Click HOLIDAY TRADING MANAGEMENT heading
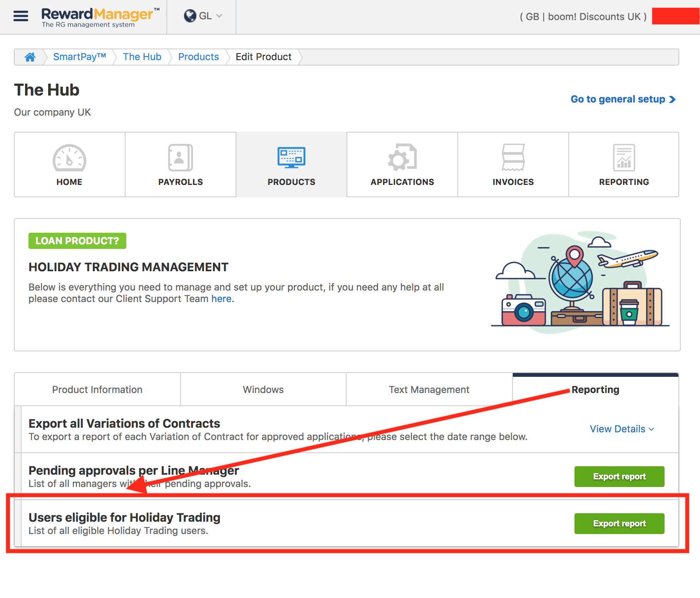700x598 pixels. 129,267
